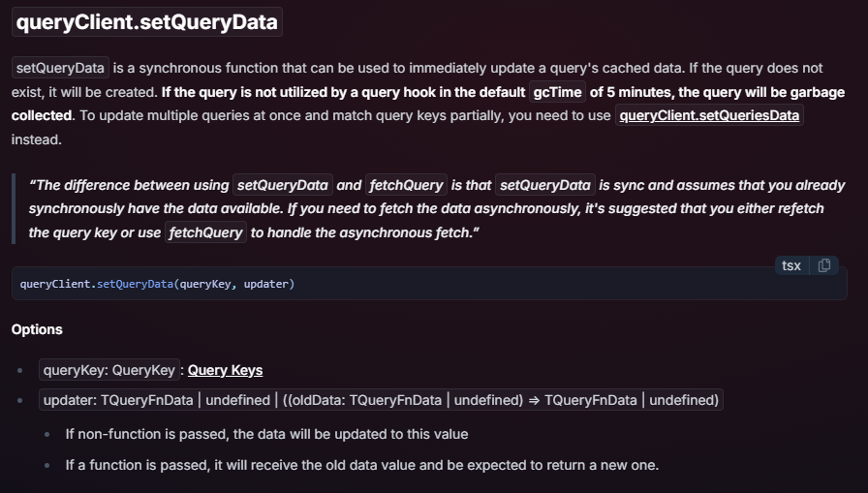The width and height of the screenshot is (868, 493).
Task: Click the 'If non-function is passed' bullet text
Action: 266,434
